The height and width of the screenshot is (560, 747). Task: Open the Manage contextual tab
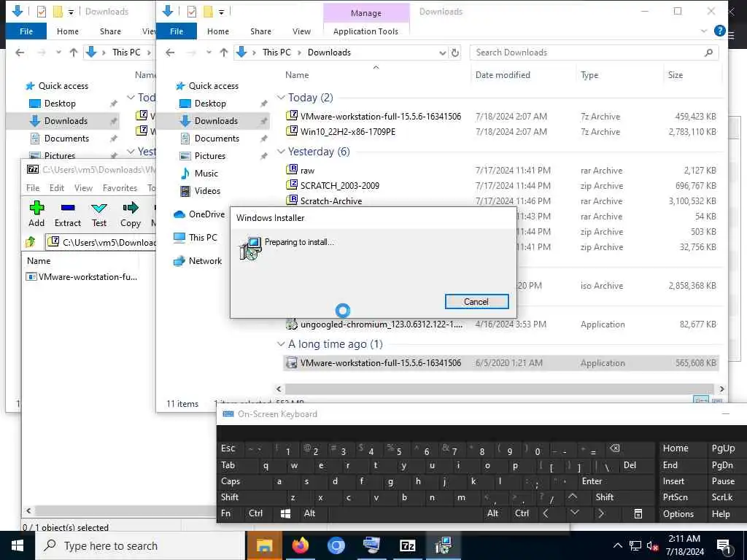(366, 13)
